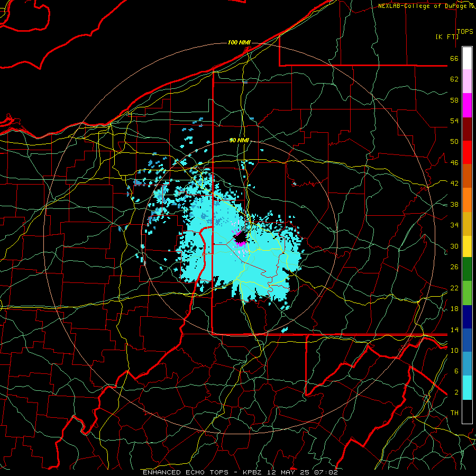Viewport: 476px width, 476px height.
Task: Click the "ENHANCED ECHO TOPS" caption text
Action: (x=186, y=472)
